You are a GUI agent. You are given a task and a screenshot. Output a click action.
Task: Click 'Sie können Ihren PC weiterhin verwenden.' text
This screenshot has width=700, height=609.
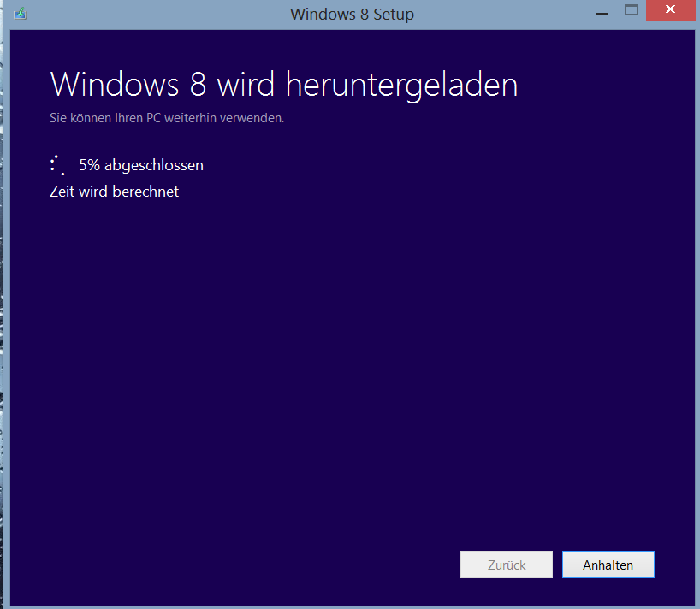click(167, 118)
